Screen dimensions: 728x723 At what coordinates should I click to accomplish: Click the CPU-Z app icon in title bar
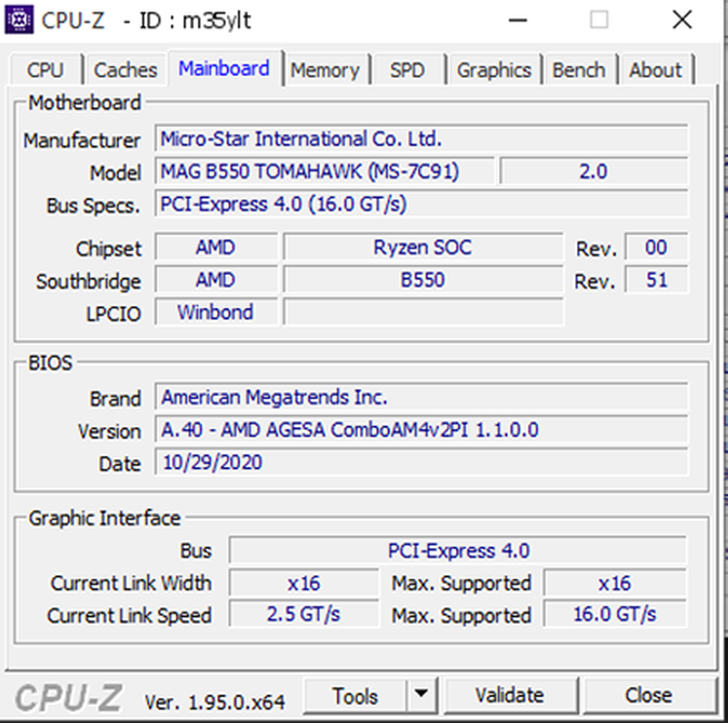[x=19, y=19]
